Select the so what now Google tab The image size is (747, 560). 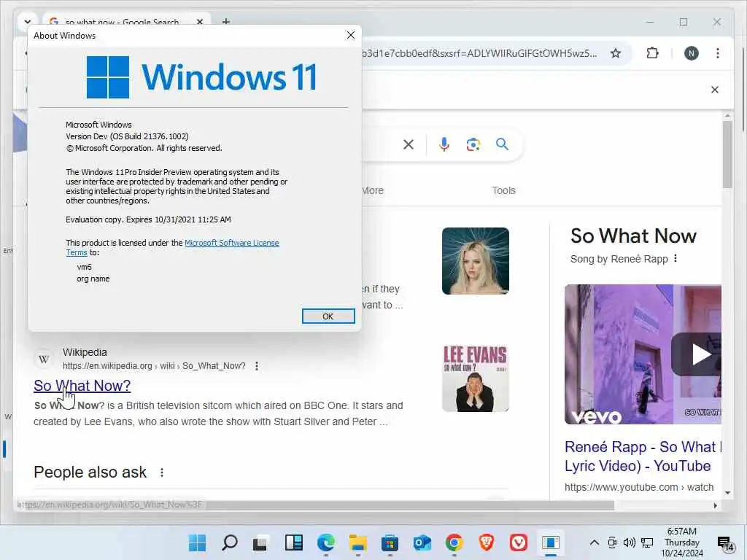tap(122, 22)
